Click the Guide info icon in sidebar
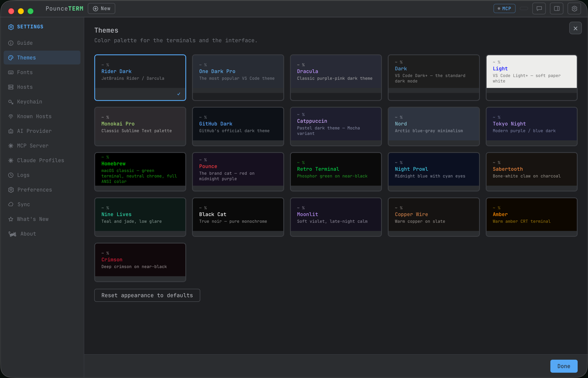This screenshot has width=588, height=378. click(x=11, y=43)
